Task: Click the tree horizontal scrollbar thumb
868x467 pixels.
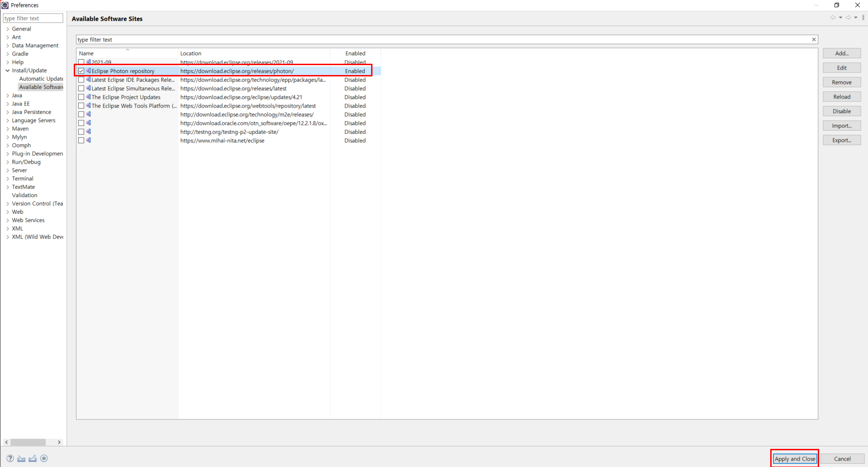Action: 28,442
